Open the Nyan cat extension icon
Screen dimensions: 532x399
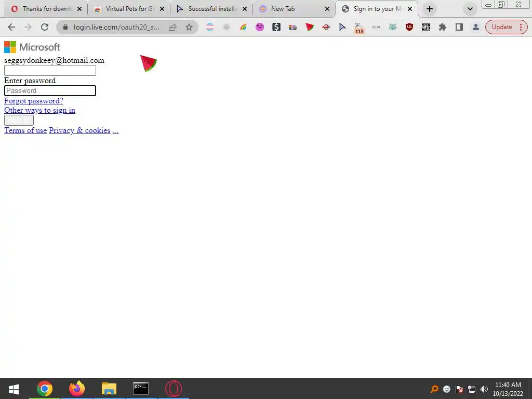coord(293,27)
